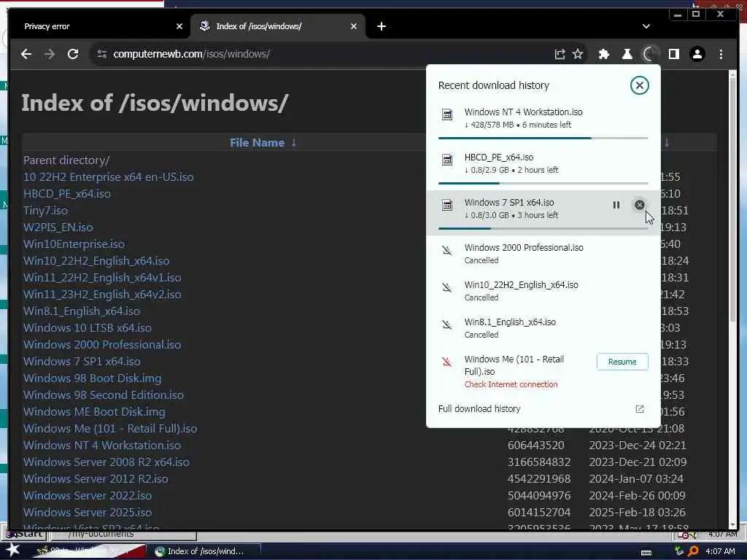Open Chrome three-dot menu
The image size is (747, 560).
(721, 54)
